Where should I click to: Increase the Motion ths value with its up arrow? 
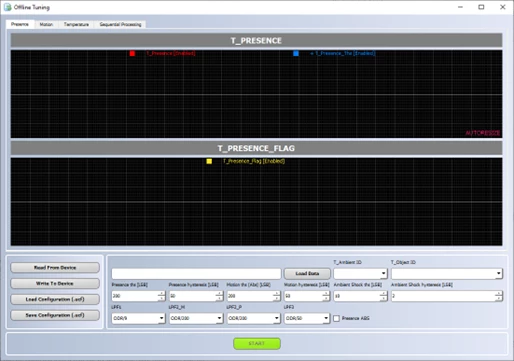click(x=277, y=294)
